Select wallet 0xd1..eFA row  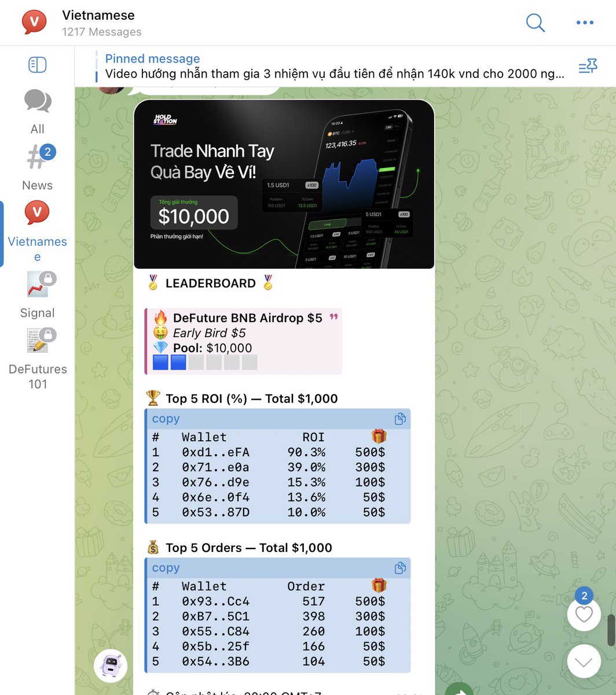[x=269, y=452]
